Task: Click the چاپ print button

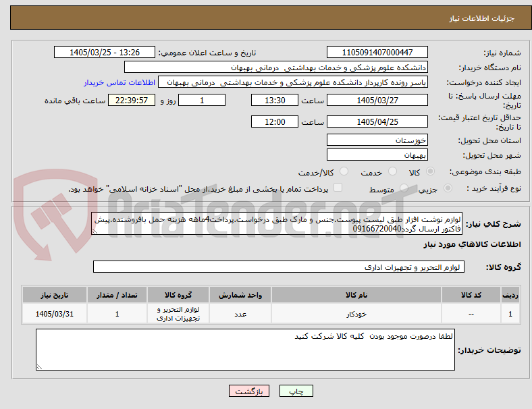Action: click(x=296, y=391)
